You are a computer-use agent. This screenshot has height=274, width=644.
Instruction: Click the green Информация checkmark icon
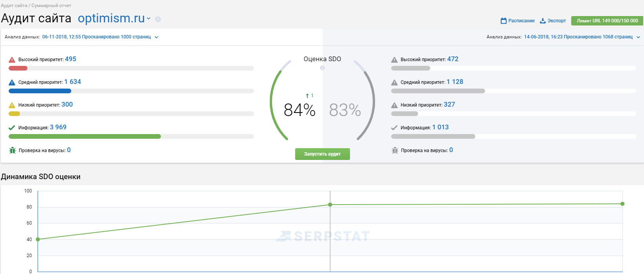[12, 128]
